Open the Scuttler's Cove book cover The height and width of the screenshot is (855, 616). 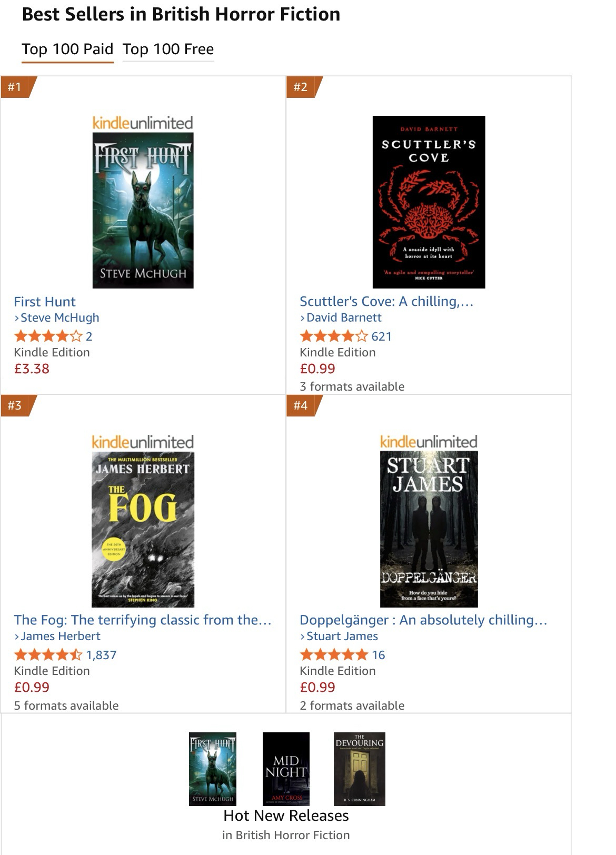tap(429, 202)
